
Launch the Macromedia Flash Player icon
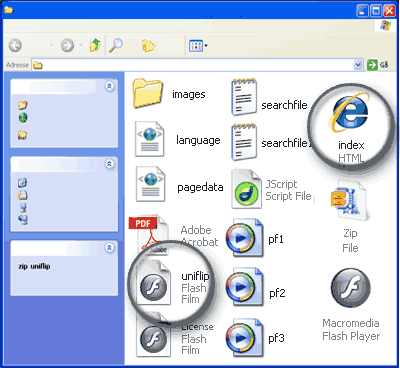351,288
